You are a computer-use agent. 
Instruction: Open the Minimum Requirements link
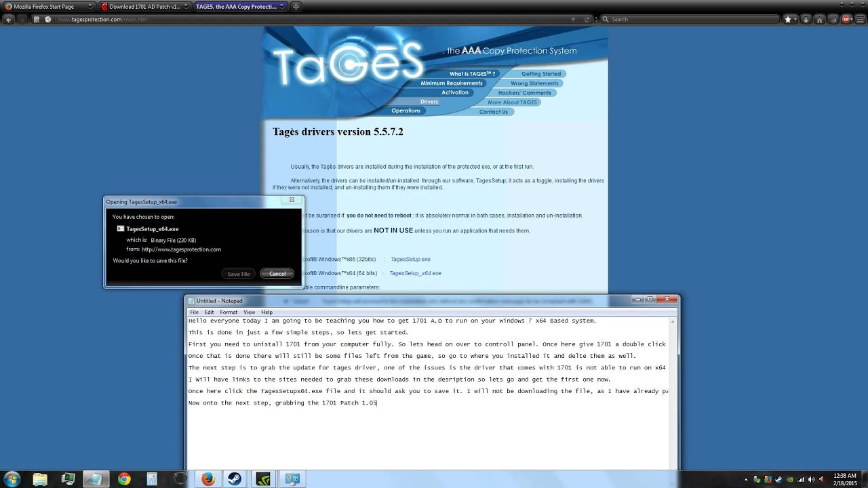point(452,83)
